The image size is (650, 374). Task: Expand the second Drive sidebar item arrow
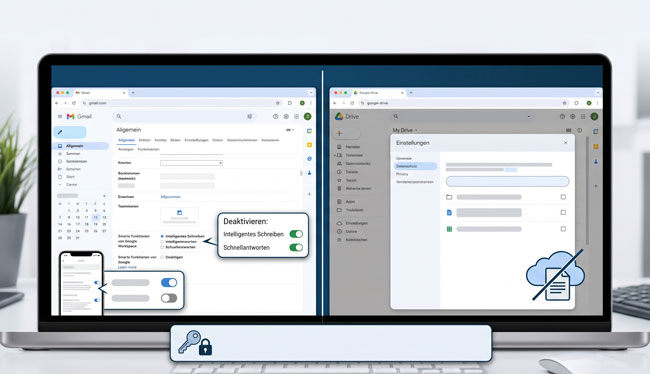(335, 155)
